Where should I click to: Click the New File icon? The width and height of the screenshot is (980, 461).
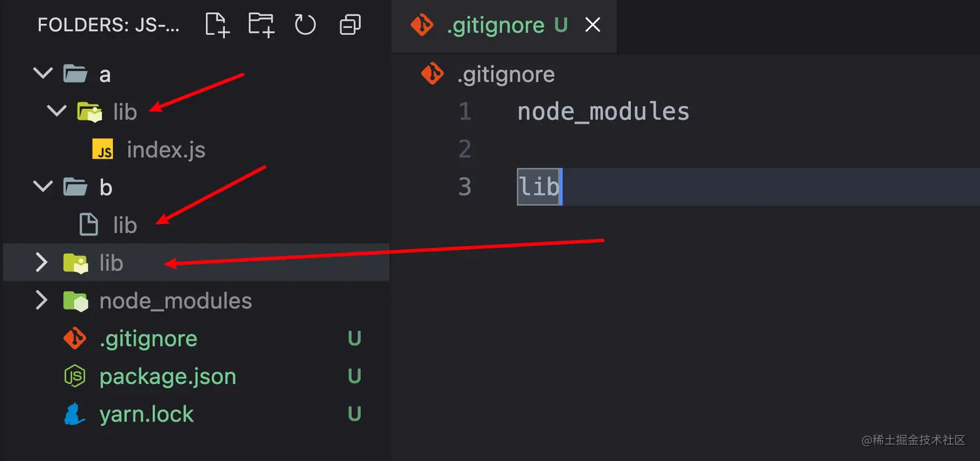217,25
